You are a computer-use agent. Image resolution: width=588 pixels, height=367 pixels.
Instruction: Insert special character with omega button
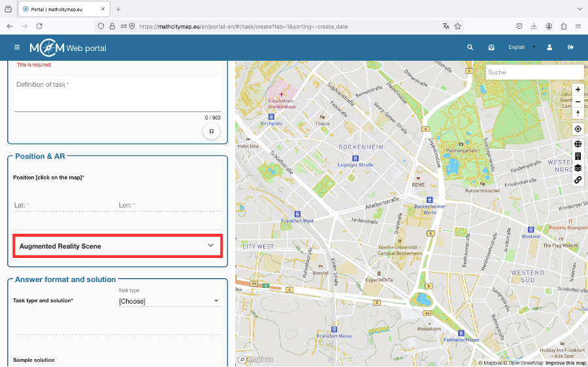(x=211, y=131)
